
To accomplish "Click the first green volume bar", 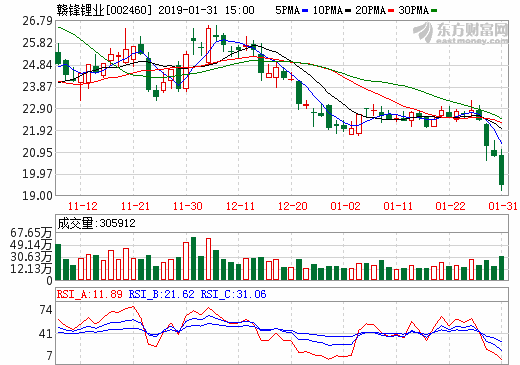I will point(58,262).
